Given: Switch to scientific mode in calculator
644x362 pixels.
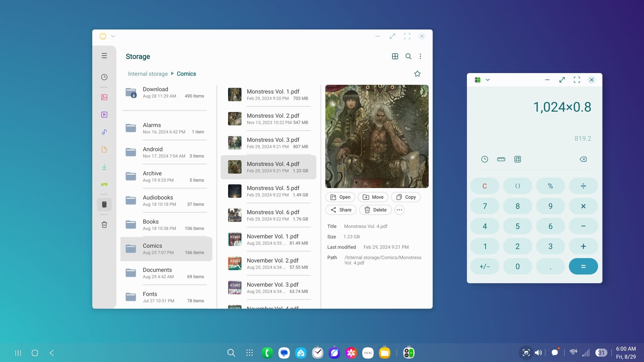Looking at the screenshot, I should pos(518,159).
